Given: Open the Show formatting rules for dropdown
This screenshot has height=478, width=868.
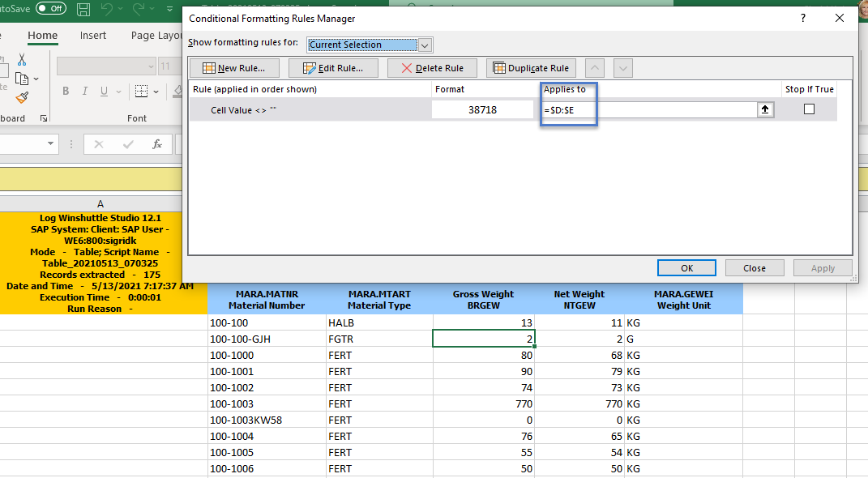Looking at the screenshot, I should [425, 45].
